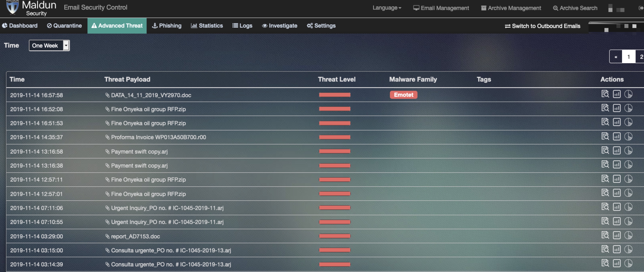Expand the Language menu
Viewport: 644px width, 272px height.
[387, 8]
